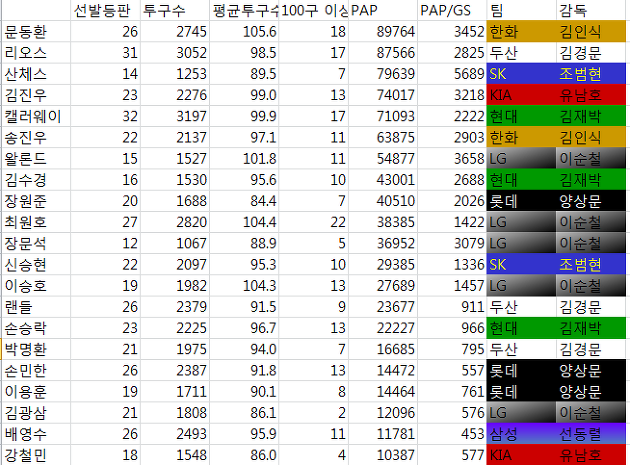
Task: Select the 팀 column header cell
Action: coord(521,10)
